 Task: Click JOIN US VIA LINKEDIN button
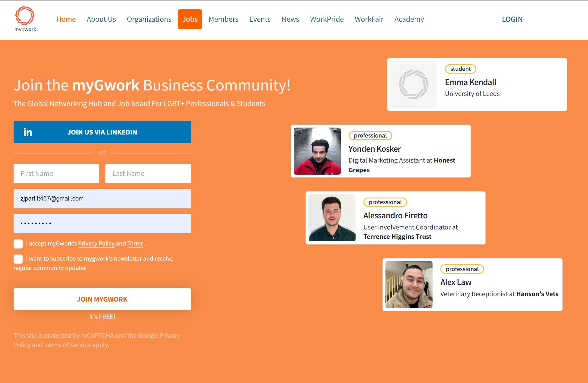coord(102,132)
